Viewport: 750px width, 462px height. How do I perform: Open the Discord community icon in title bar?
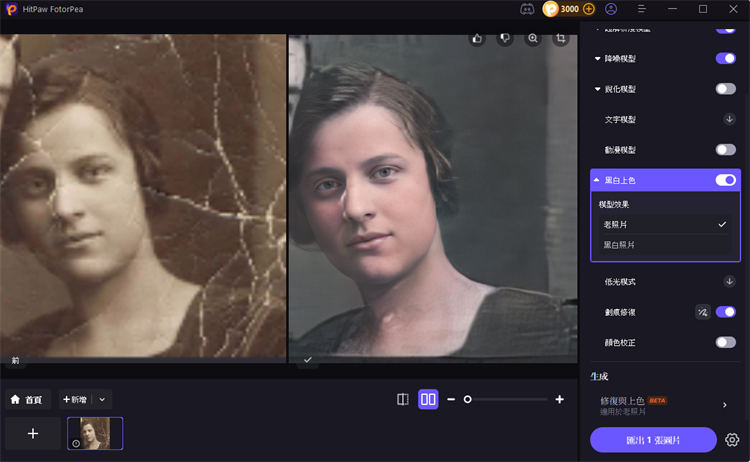(527, 9)
